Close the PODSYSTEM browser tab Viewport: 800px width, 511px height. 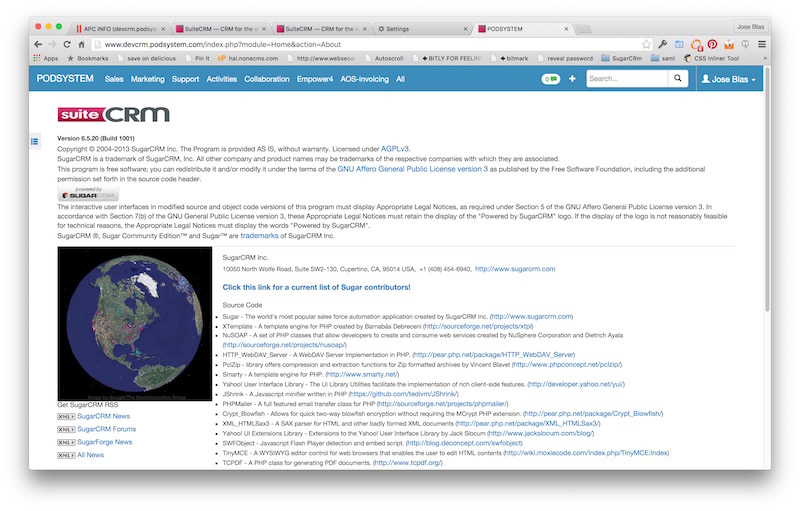(566, 29)
